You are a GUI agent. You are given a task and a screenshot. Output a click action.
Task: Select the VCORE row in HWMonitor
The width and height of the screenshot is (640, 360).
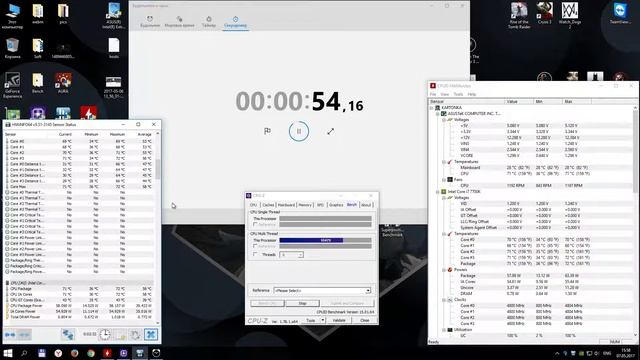(531, 156)
